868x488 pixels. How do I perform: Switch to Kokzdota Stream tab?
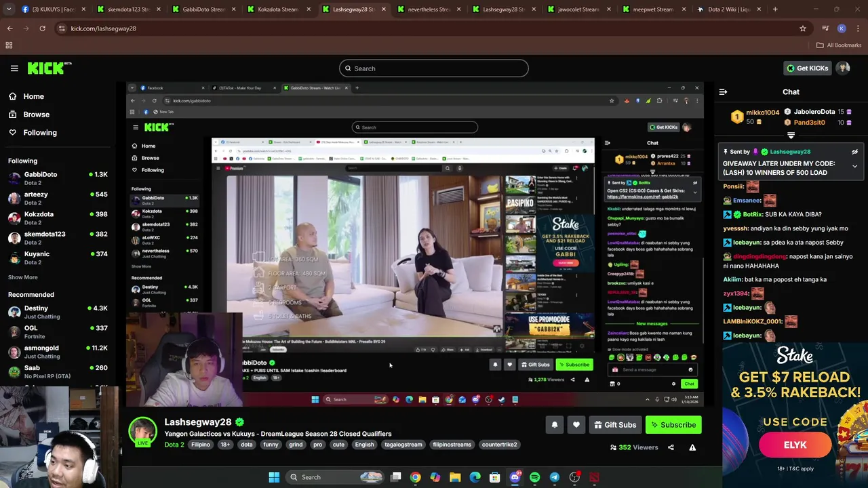pos(278,9)
